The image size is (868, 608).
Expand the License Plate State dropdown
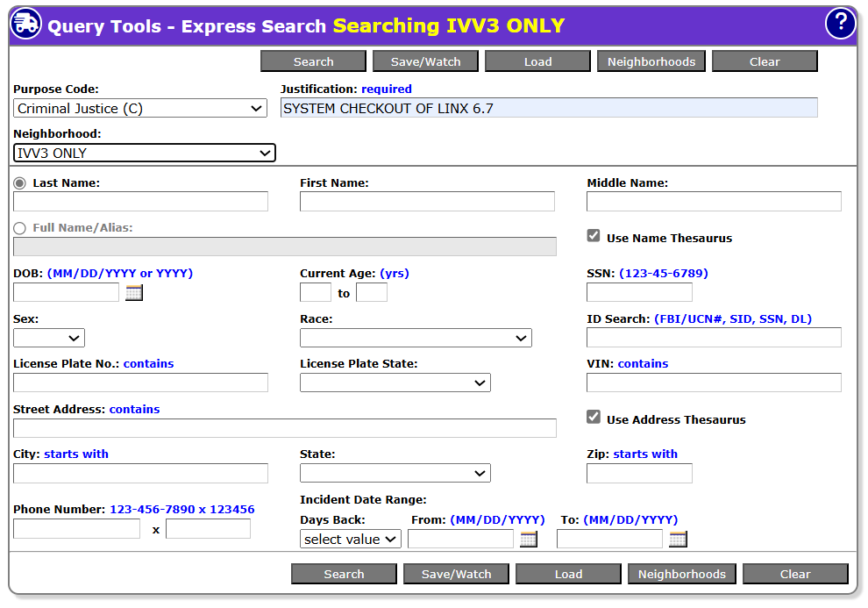pos(395,383)
